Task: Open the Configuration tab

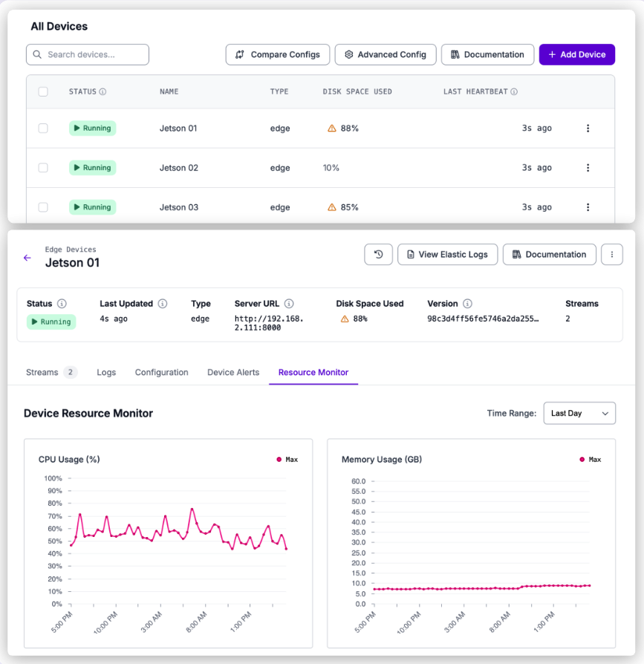Action: point(161,372)
